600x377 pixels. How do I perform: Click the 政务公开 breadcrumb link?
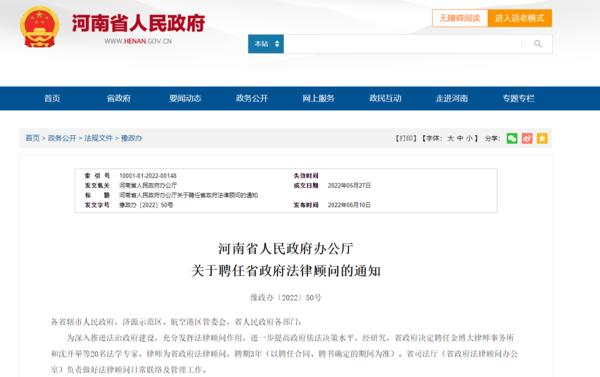(x=62, y=138)
